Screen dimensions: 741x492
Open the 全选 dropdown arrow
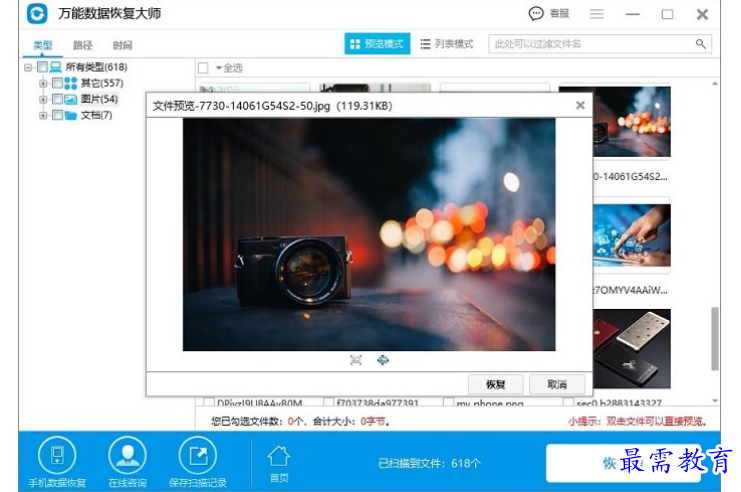click(219, 68)
